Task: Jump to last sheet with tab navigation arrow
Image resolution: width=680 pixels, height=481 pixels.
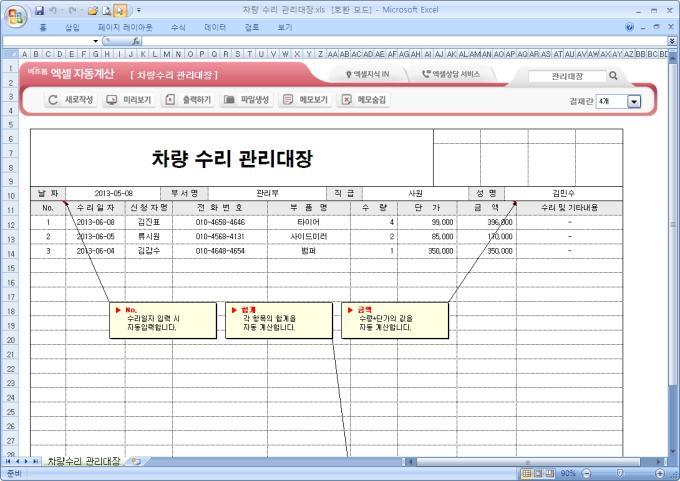Action: [36, 461]
